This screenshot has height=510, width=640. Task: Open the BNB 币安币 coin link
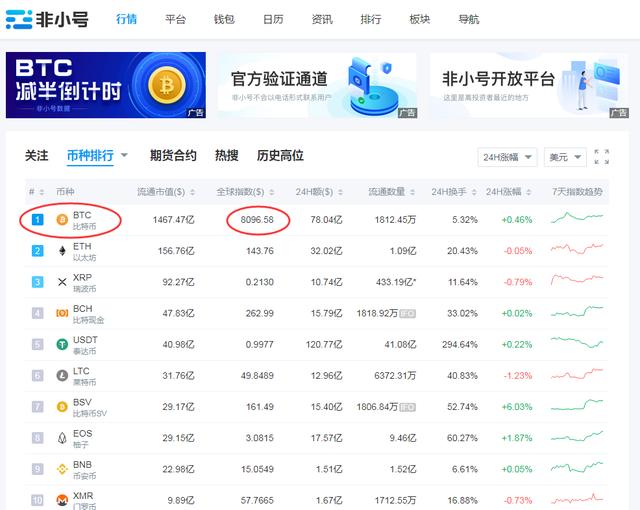(84, 470)
